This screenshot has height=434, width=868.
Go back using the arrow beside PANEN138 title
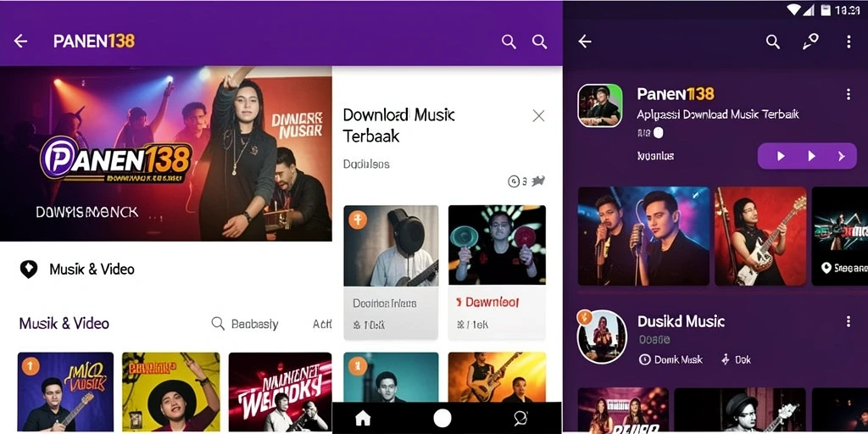(x=20, y=41)
